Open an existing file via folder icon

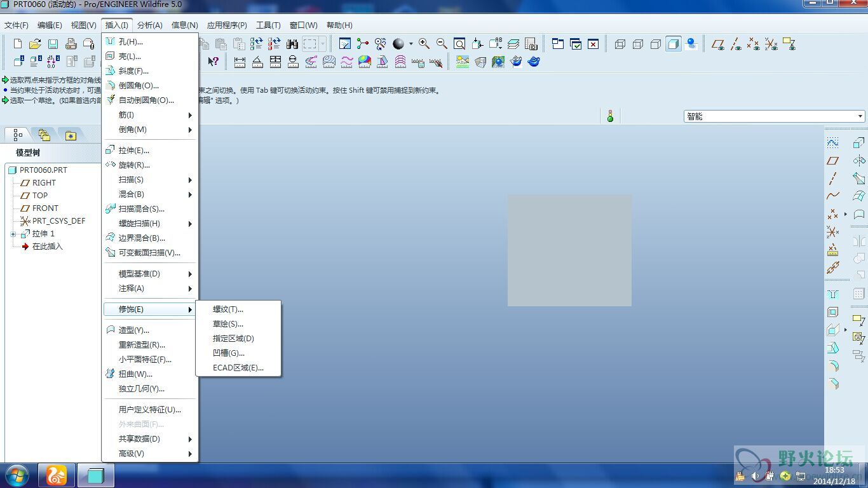click(x=36, y=44)
